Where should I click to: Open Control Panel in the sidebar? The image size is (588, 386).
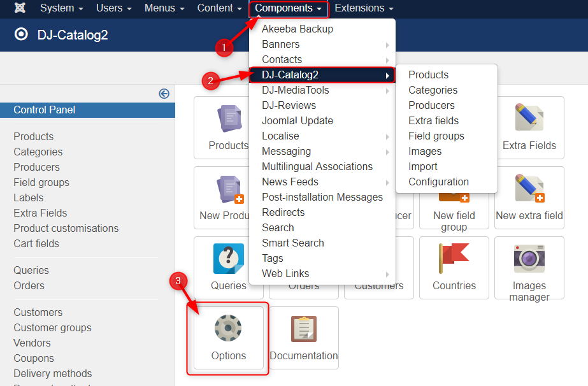87,110
